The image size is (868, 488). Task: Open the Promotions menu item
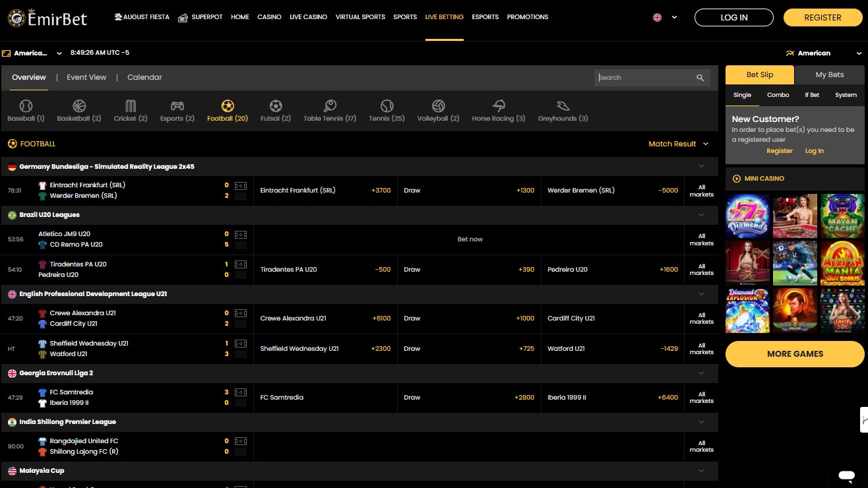point(528,17)
